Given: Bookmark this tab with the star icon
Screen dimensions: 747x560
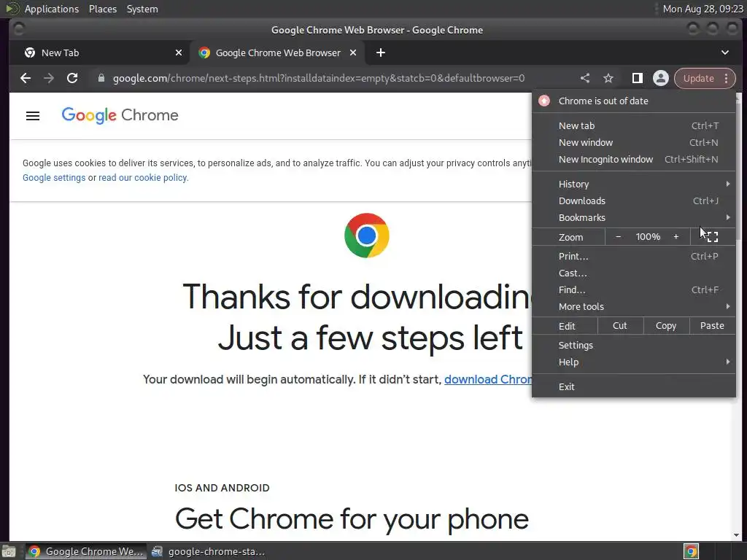Looking at the screenshot, I should tap(608, 78).
